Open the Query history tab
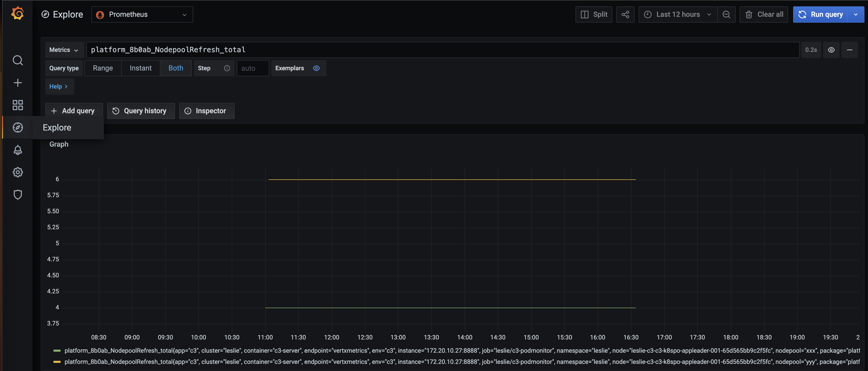868x371 pixels. tap(141, 111)
